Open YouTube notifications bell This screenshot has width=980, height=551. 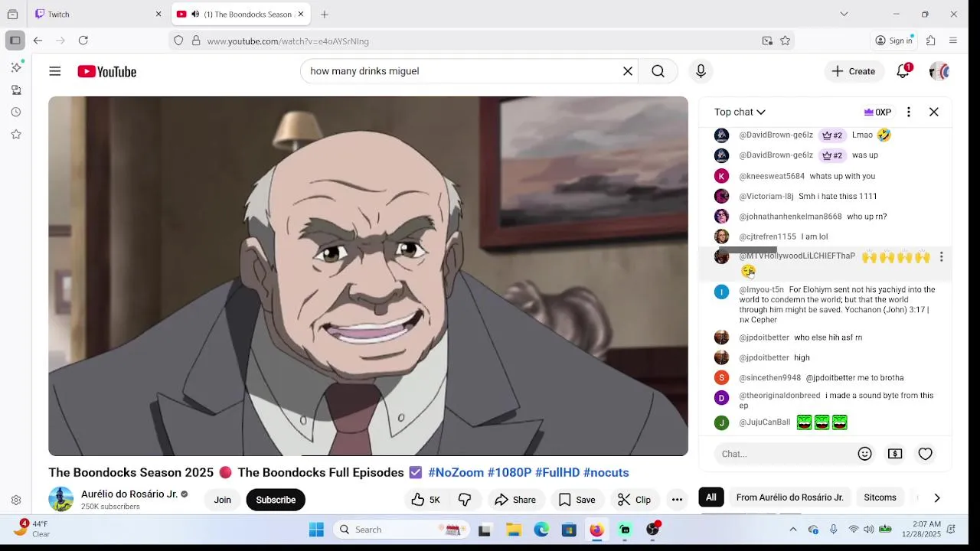tap(903, 71)
